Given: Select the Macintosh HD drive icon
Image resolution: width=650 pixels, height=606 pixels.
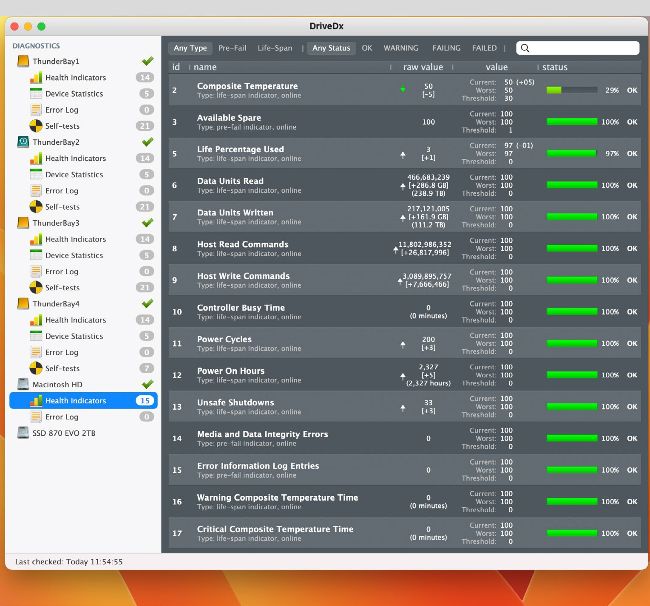Looking at the screenshot, I should pos(23,384).
